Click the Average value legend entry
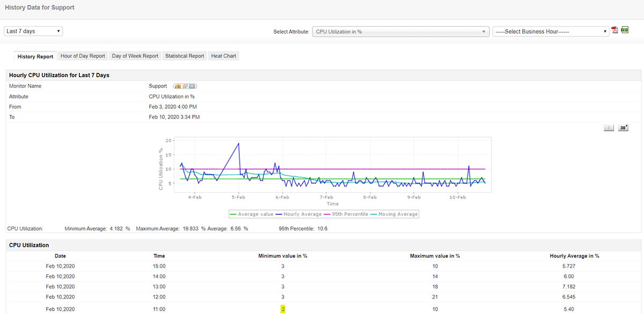The height and width of the screenshot is (314, 644). pyautogui.click(x=251, y=214)
